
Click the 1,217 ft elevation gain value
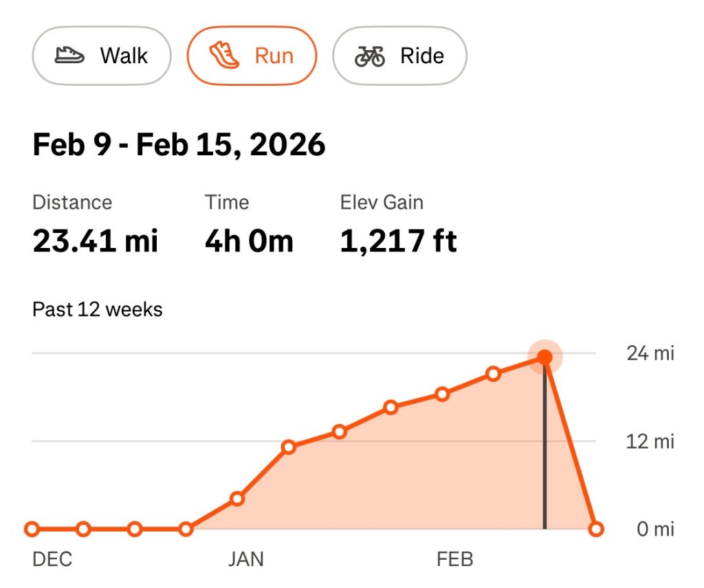click(x=399, y=240)
